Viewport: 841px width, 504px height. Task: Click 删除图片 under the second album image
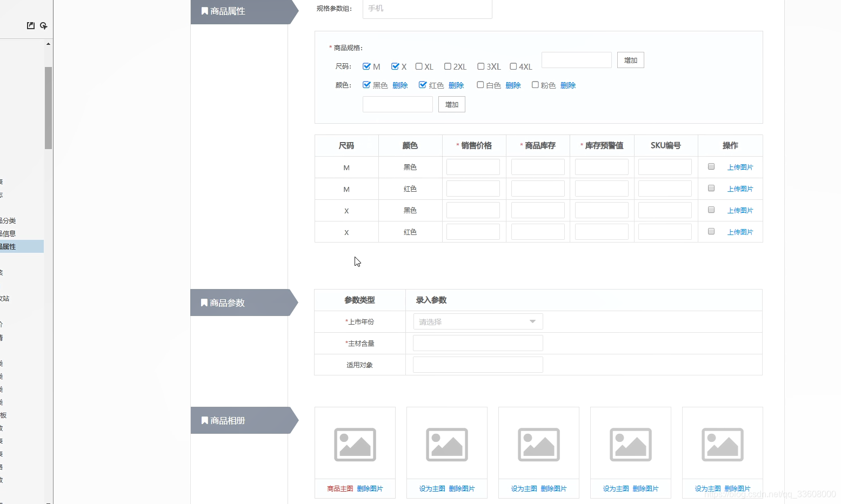462,489
